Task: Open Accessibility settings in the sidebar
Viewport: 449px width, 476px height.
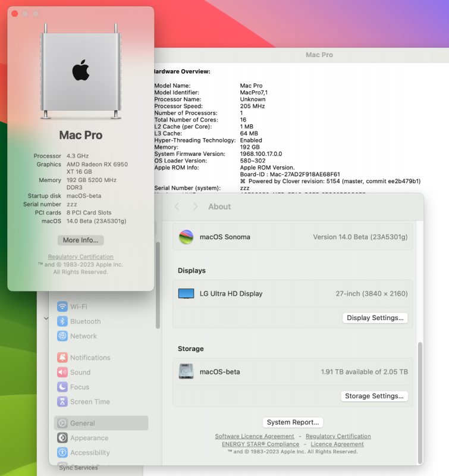Action: coord(101,453)
